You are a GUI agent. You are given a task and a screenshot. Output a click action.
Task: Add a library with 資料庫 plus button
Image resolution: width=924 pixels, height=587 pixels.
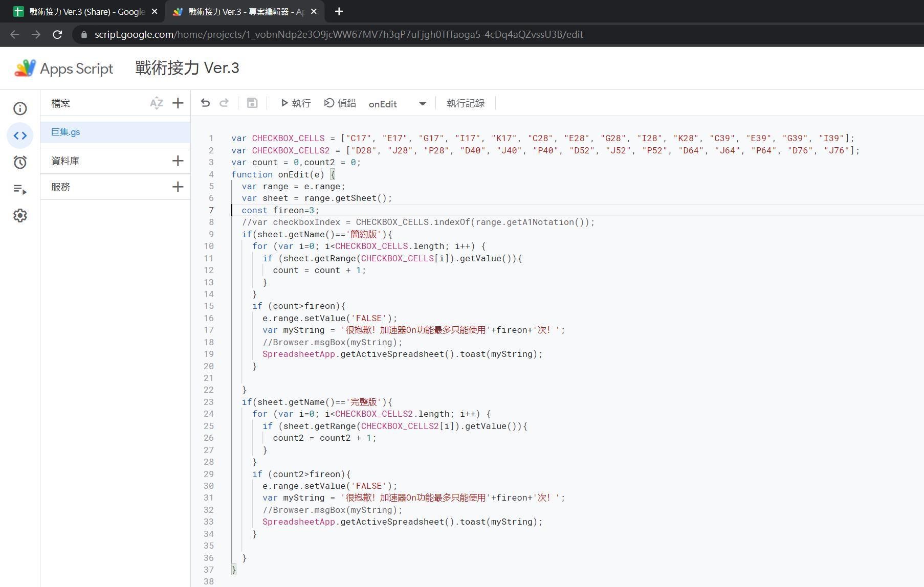point(178,161)
